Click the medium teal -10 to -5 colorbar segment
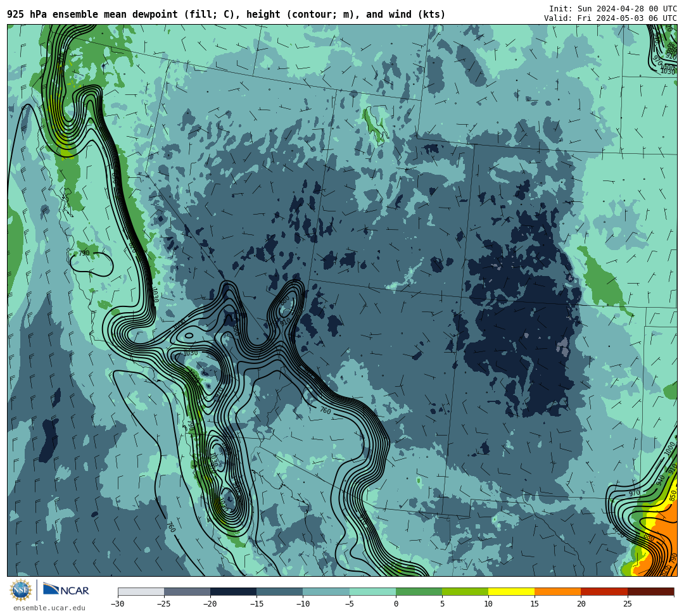The width and height of the screenshot is (684, 616). click(x=326, y=591)
